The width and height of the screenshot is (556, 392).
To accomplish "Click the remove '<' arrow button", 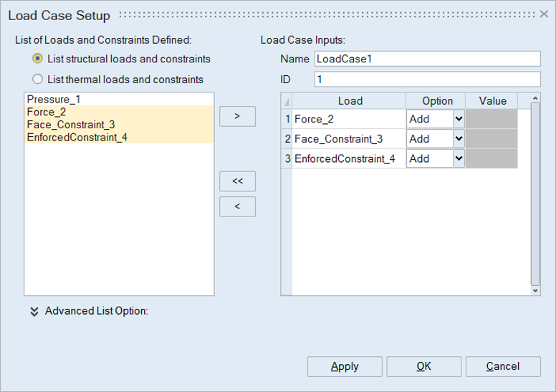I will [237, 206].
